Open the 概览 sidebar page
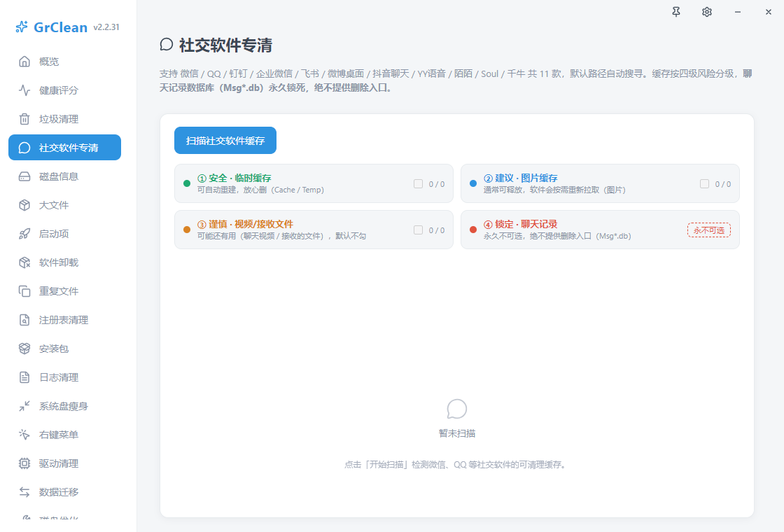This screenshot has width=784, height=532. 64,62
